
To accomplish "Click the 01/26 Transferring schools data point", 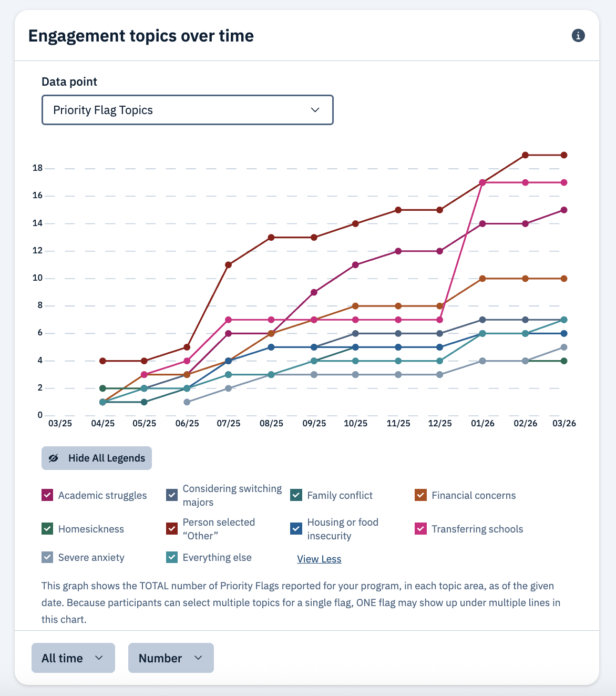I will coord(482,182).
